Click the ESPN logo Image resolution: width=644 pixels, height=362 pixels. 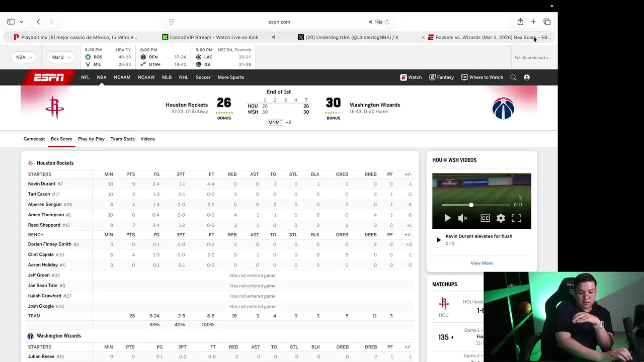[x=49, y=77]
